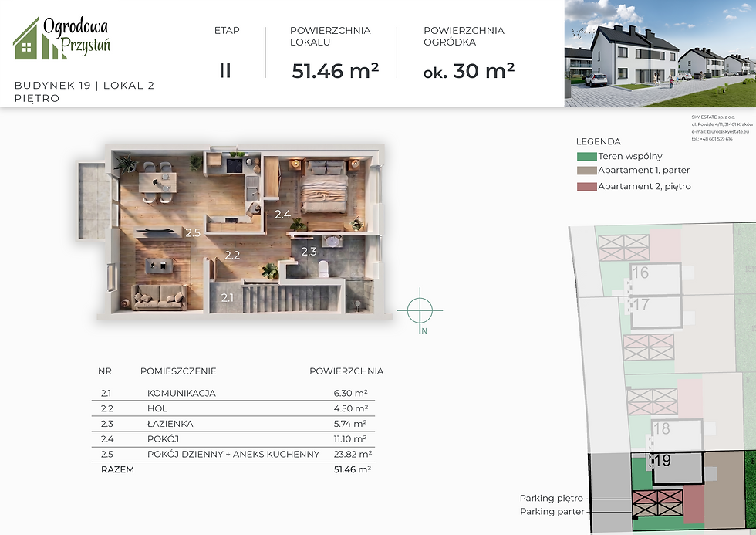Viewport: 756px width, 535px height.
Task: Click room label 2.4 on the floor plan
Action: (282, 214)
